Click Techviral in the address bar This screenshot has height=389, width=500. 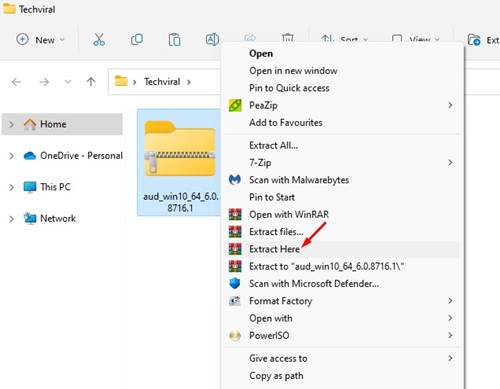click(162, 82)
